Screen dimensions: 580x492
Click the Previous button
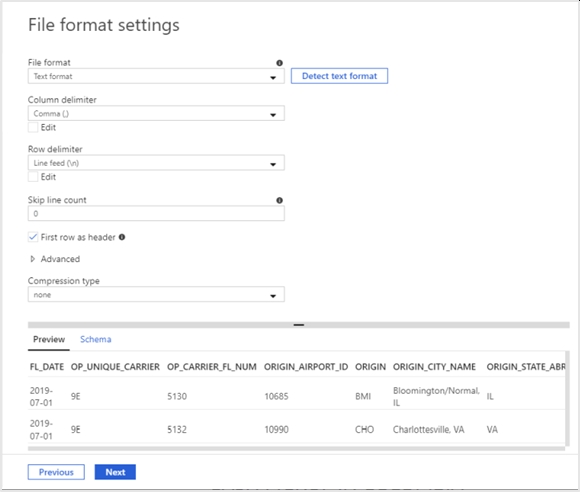(x=56, y=472)
